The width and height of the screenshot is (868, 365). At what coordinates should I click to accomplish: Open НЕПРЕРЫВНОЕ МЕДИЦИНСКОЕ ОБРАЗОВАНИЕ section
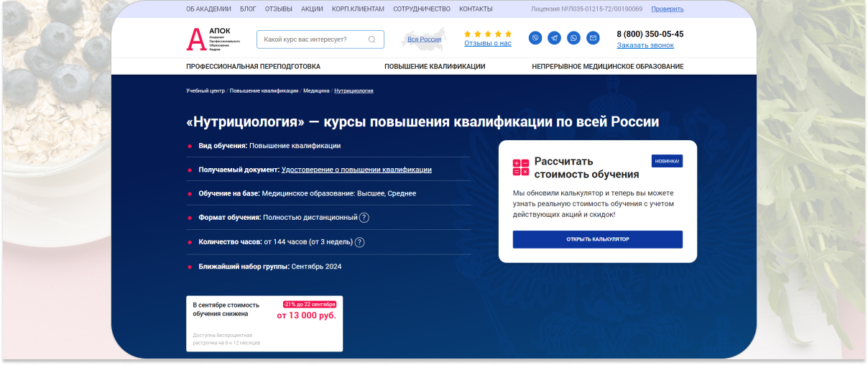(608, 66)
